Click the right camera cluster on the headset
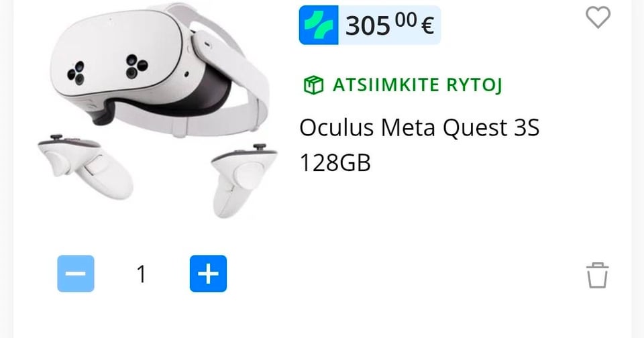 pos(136,66)
